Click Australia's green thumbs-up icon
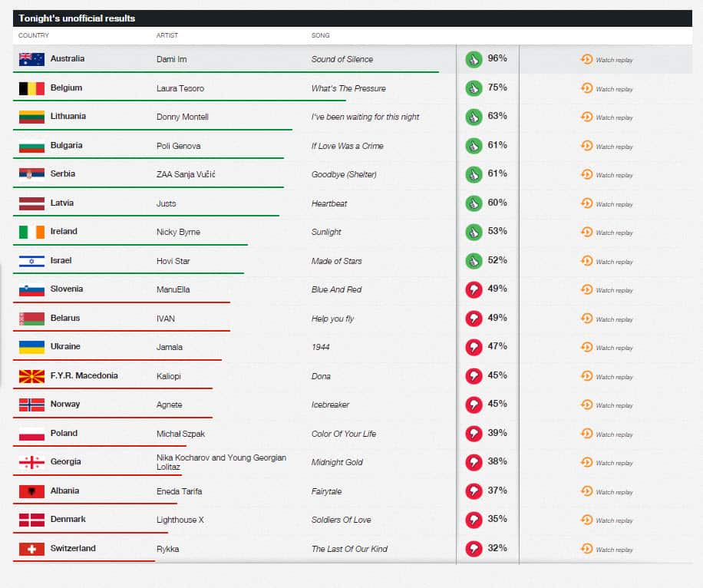Image resolution: width=703 pixels, height=588 pixels. (474, 59)
